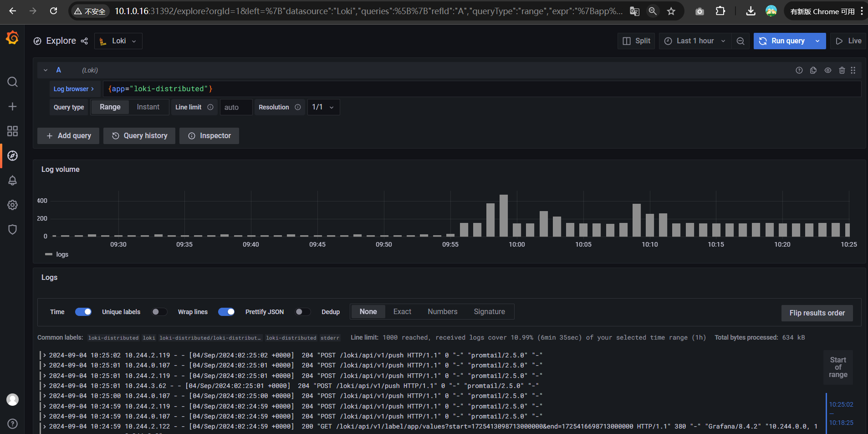The image size is (868, 434).
Task: Select None dedup option
Action: tap(368, 312)
